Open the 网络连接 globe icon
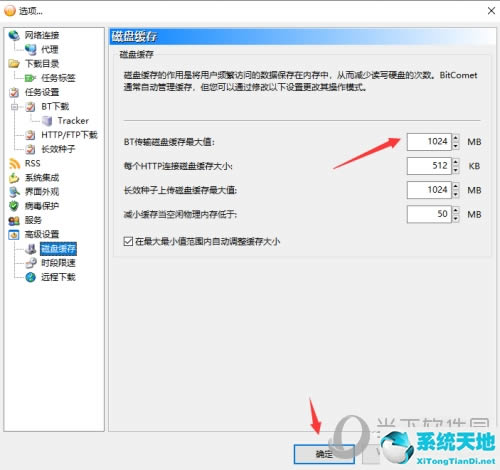Viewport: 500px width, 470px height. tap(14, 35)
